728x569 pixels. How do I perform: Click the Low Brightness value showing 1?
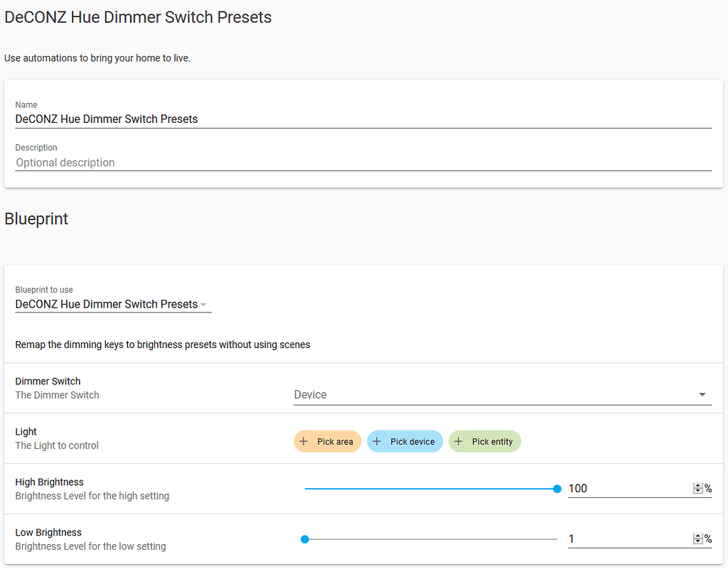(x=572, y=538)
